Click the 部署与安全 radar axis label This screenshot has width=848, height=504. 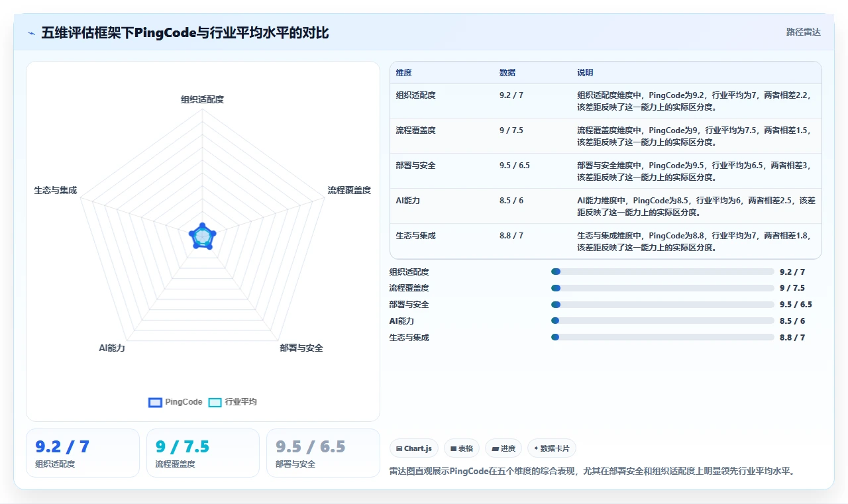point(301,348)
